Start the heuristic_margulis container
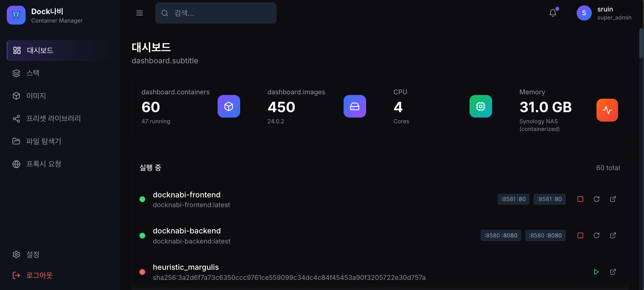Image resolution: width=644 pixels, height=290 pixels. 596,272
